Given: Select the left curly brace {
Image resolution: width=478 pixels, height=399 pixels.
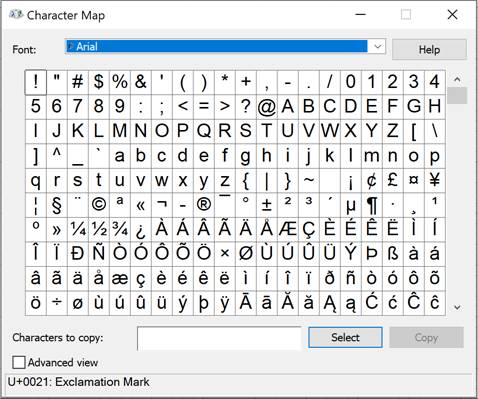Looking at the screenshot, I should click(x=246, y=180).
